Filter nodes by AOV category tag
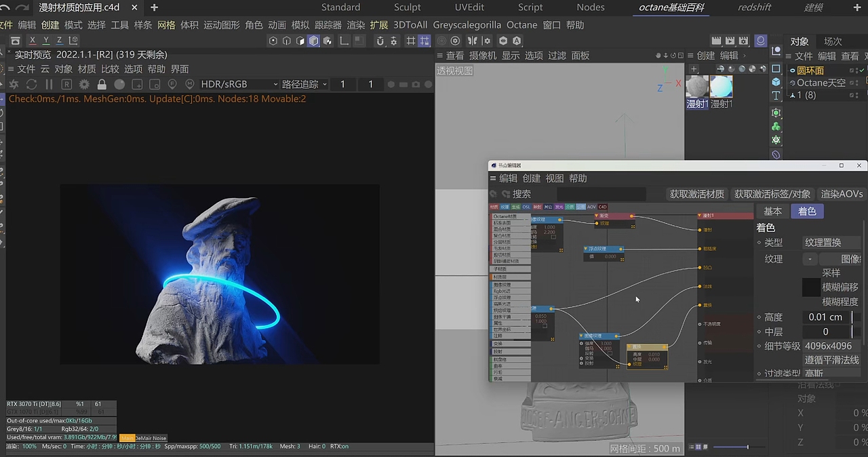868x457 pixels. tap(591, 207)
